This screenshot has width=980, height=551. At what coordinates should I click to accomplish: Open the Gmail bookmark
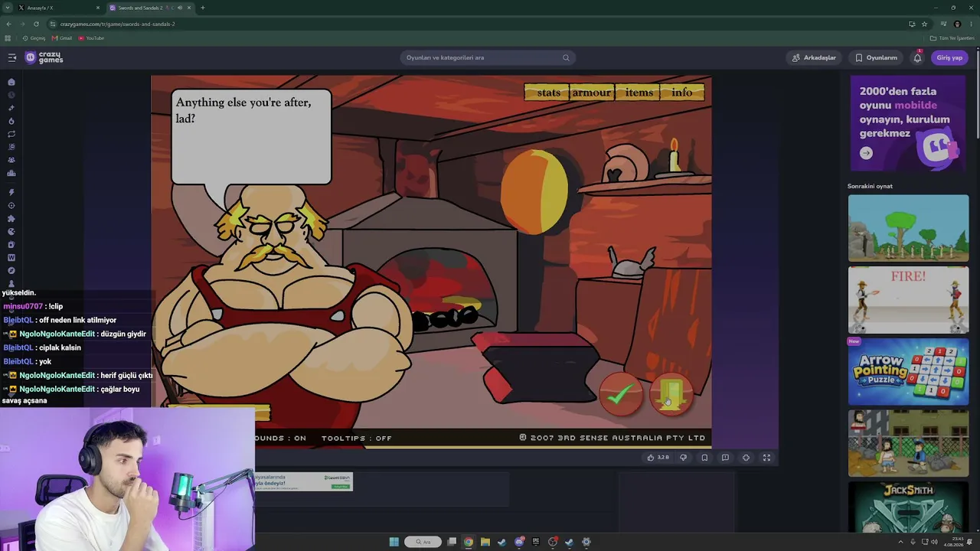click(62, 38)
